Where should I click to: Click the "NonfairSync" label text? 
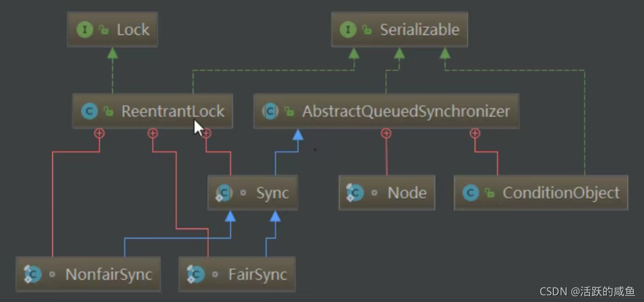click(109, 275)
